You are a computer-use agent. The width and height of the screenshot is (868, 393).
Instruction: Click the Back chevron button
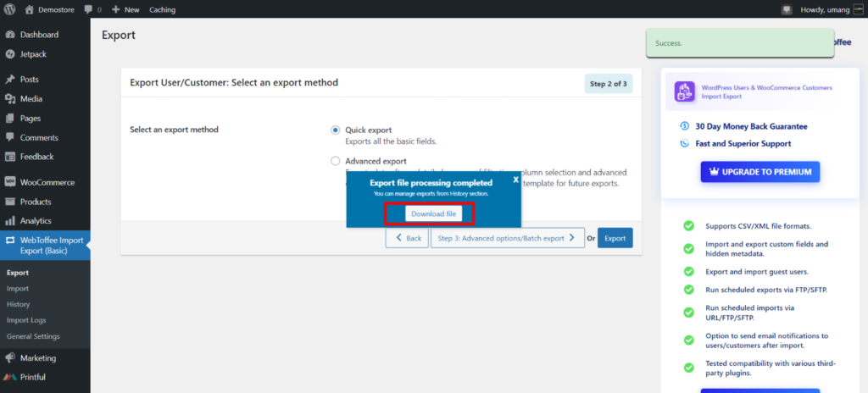(x=407, y=238)
